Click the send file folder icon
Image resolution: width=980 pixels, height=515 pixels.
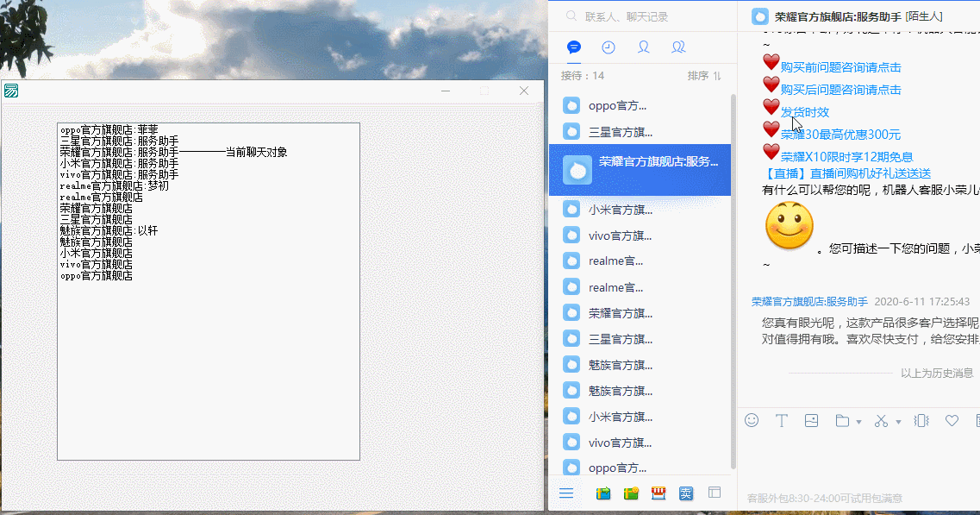842,420
